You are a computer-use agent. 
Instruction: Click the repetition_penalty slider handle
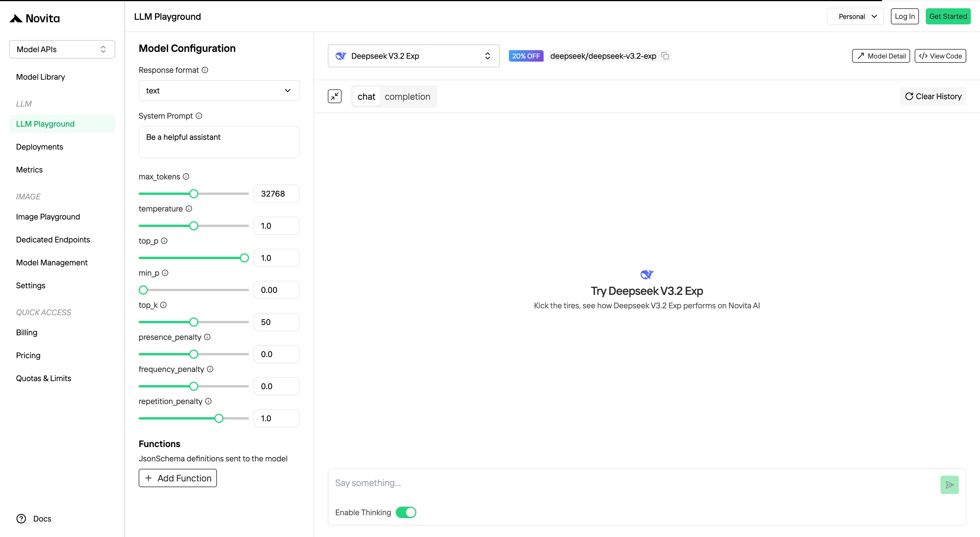coord(219,418)
